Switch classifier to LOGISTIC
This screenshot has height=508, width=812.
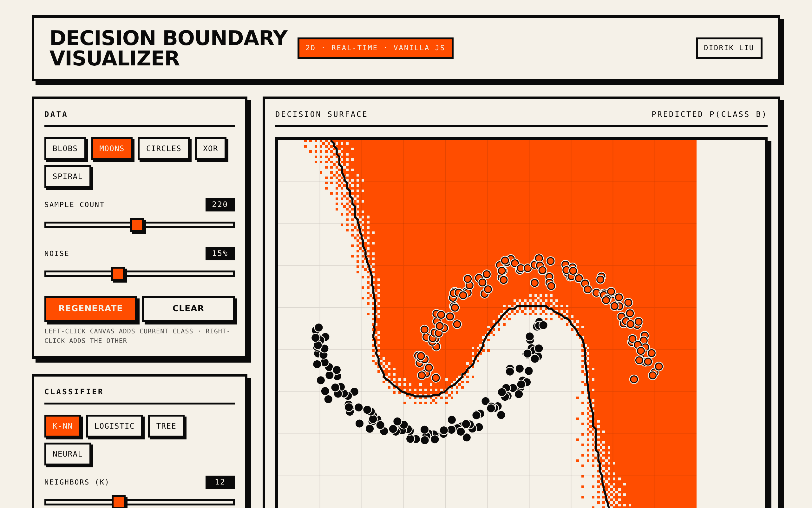[115, 426]
